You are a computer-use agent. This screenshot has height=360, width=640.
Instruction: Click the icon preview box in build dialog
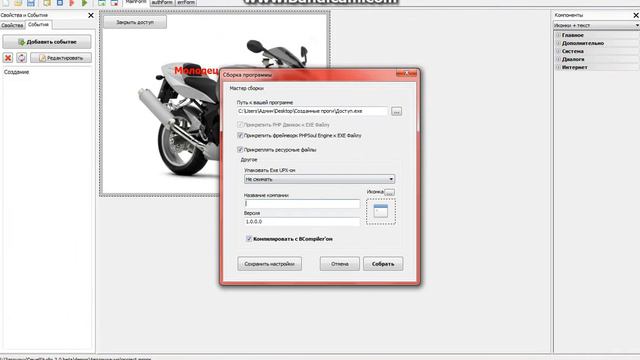pyautogui.click(x=381, y=211)
